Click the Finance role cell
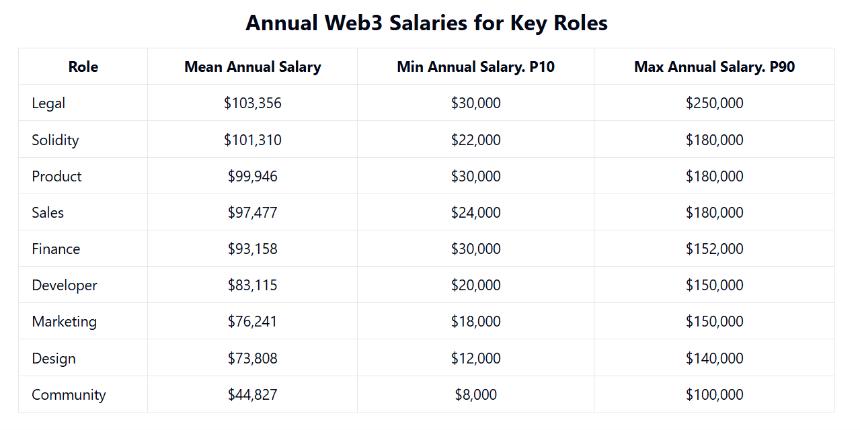The image size is (860, 430). [x=55, y=249]
